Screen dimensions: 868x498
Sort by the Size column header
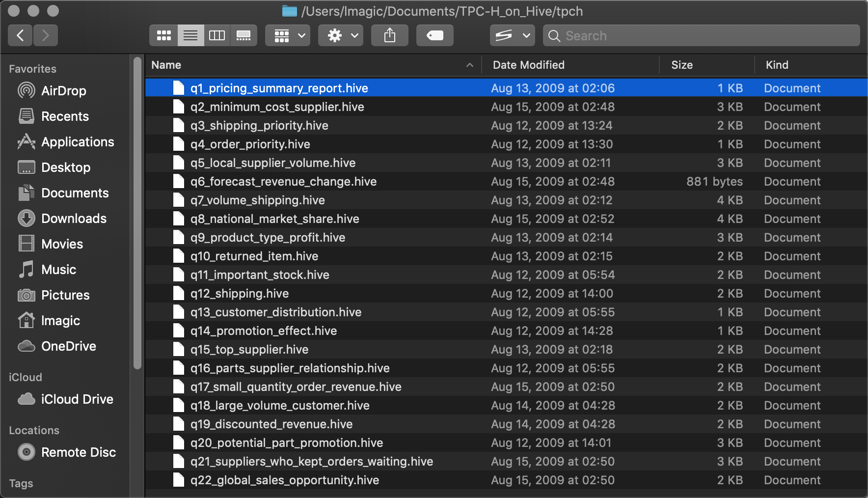click(707, 65)
